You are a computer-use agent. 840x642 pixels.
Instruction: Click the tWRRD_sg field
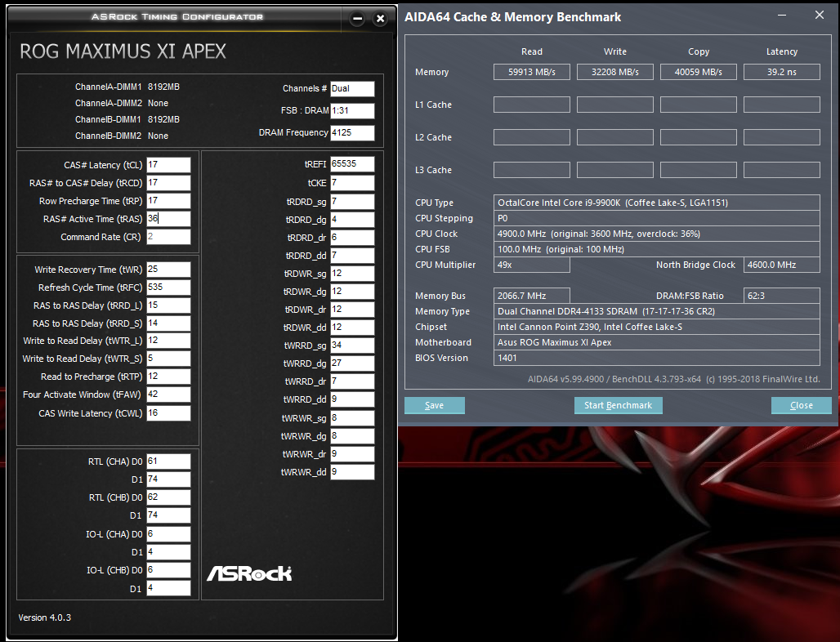click(352, 346)
